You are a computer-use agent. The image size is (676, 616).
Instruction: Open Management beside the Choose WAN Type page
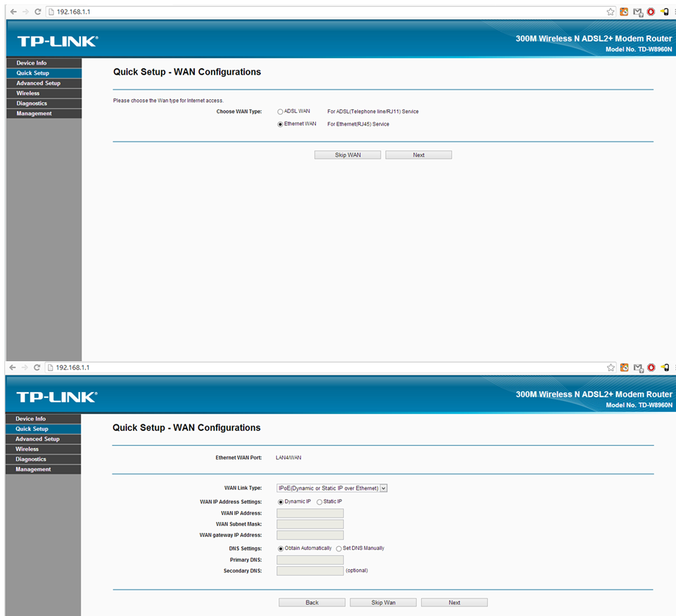(44, 113)
